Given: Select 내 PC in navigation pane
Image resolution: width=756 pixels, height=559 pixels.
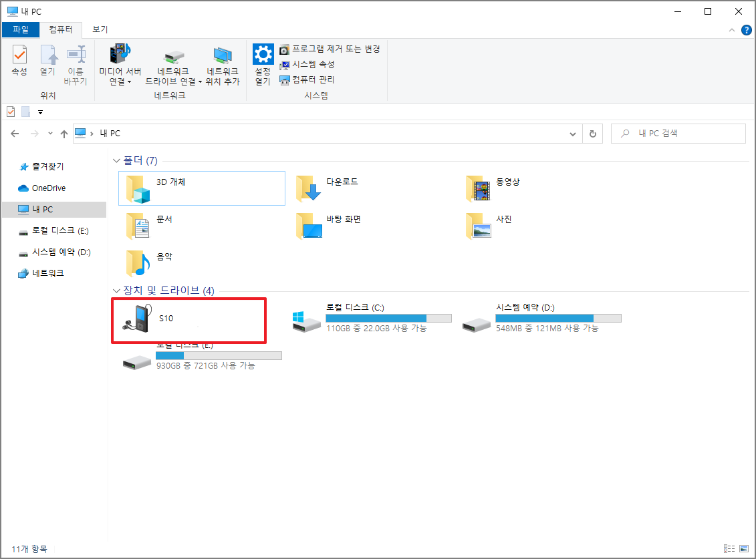Looking at the screenshot, I should tap(54, 210).
